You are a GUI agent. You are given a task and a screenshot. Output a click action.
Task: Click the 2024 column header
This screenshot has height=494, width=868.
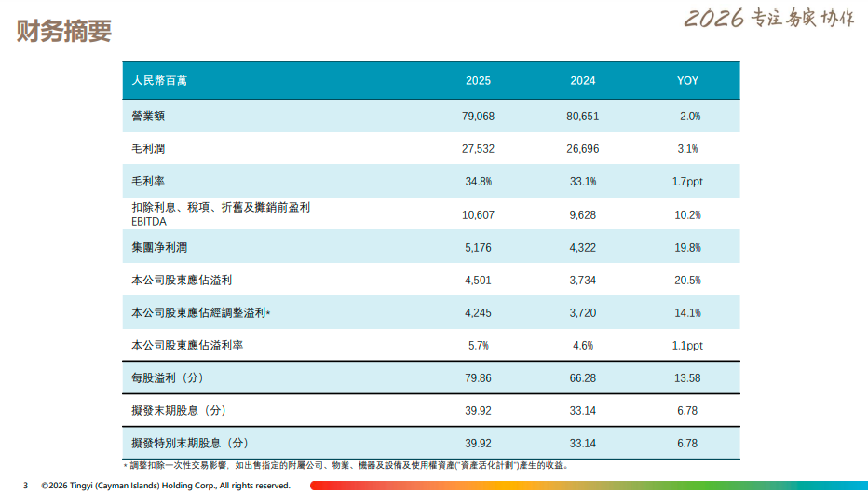tap(583, 81)
